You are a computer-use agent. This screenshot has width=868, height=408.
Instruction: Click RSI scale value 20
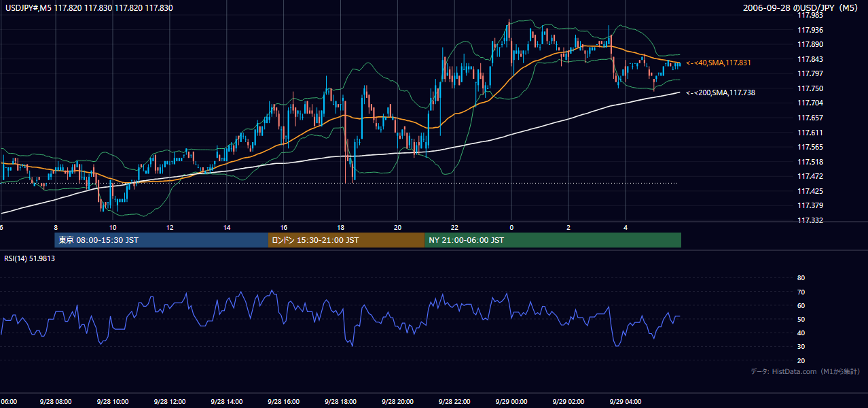point(801,361)
